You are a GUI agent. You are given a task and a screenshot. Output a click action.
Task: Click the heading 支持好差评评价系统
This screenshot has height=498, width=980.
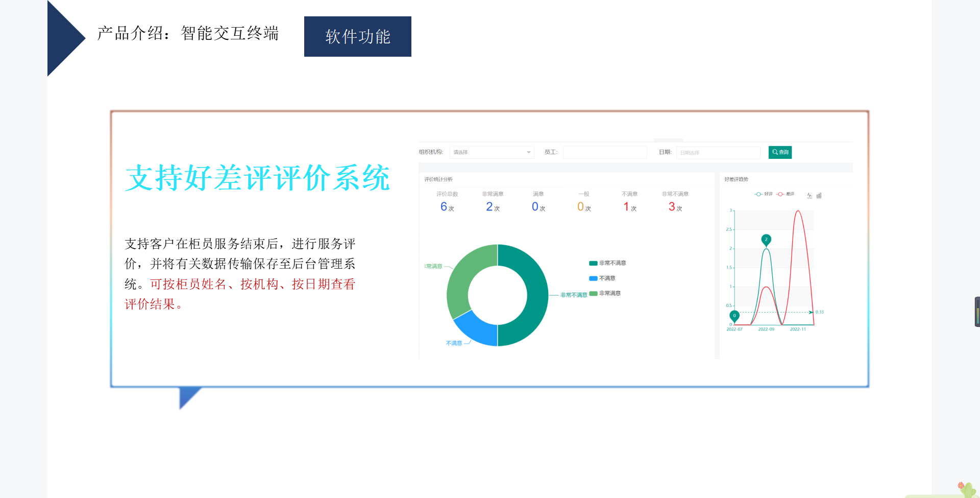tap(258, 178)
